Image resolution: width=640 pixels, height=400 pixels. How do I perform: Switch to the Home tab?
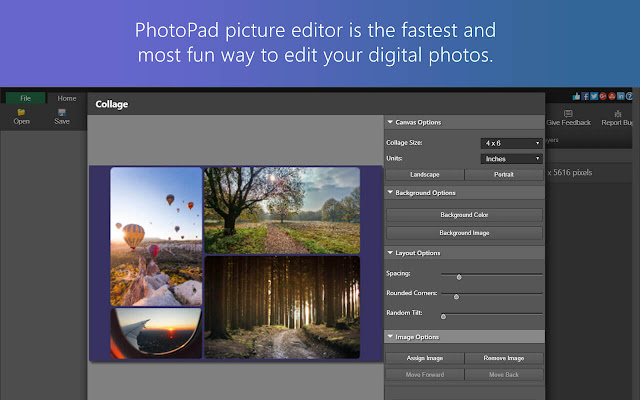[67, 98]
